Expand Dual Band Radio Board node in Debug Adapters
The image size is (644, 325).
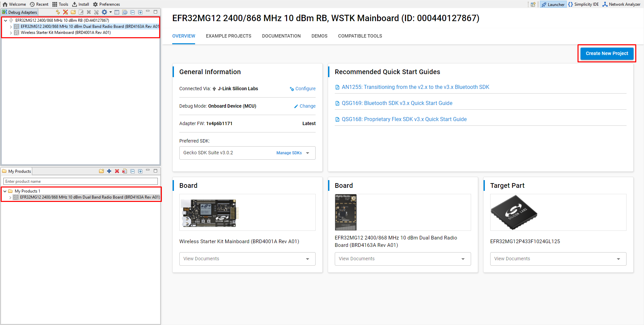pyautogui.click(x=11, y=26)
